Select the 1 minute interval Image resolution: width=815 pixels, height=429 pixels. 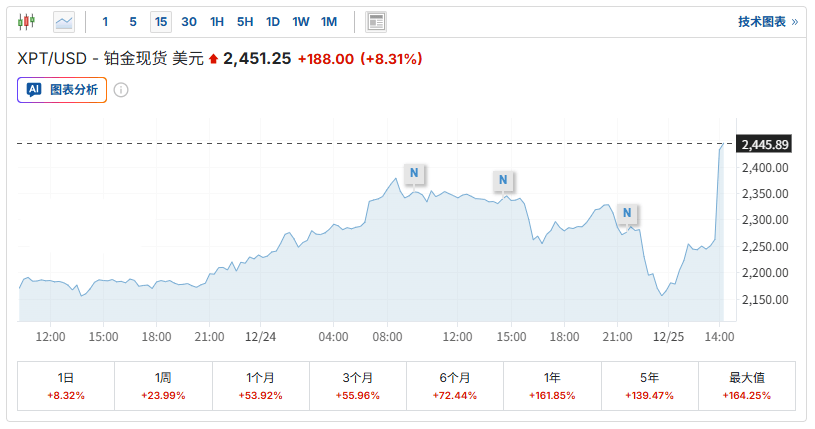pyautogui.click(x=105, y=21)
